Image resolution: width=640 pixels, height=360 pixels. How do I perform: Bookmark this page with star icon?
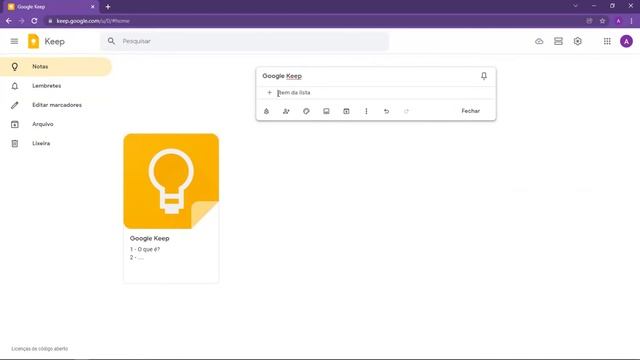[602, 21]
